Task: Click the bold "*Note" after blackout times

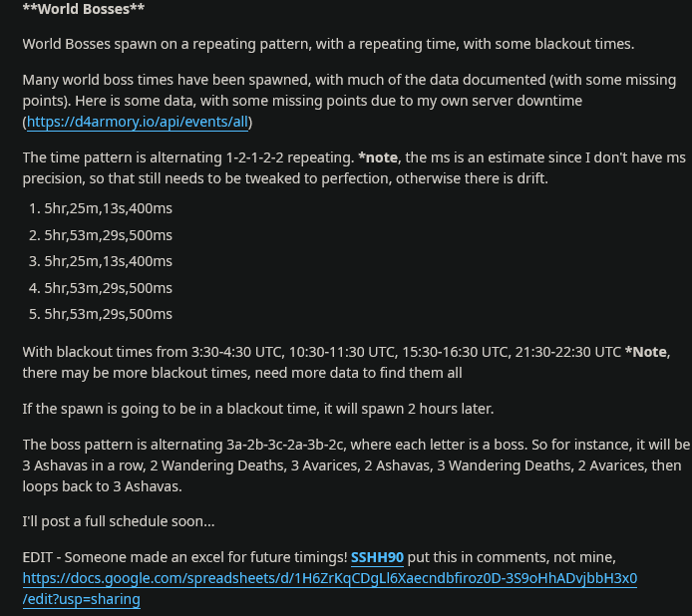Action: click(x=646, y=351)
